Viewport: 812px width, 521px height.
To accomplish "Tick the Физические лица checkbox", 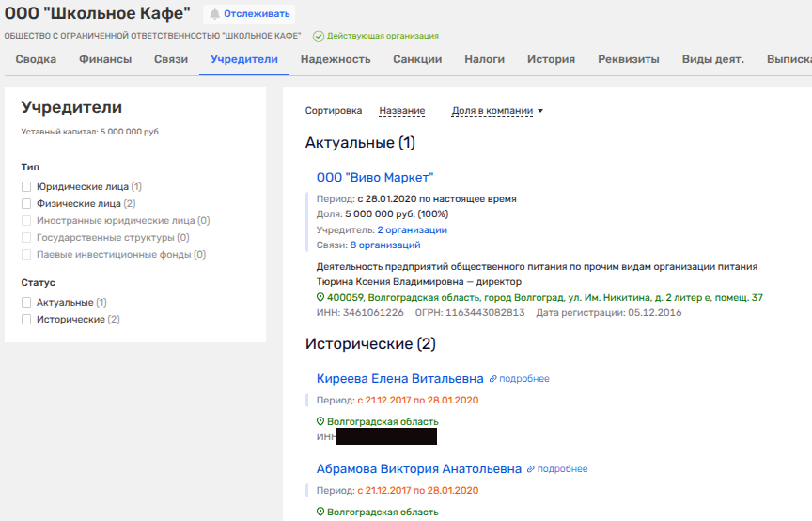I will click(26, 203).
